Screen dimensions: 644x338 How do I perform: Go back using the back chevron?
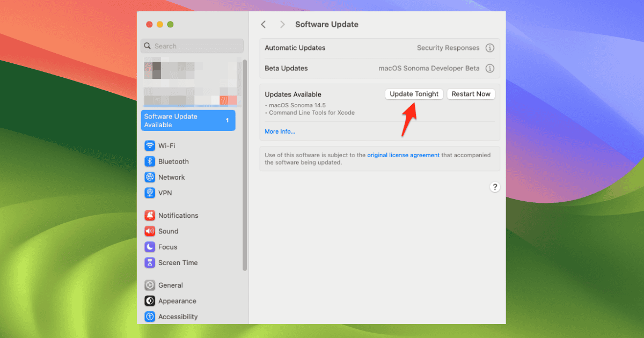(264, 24)
